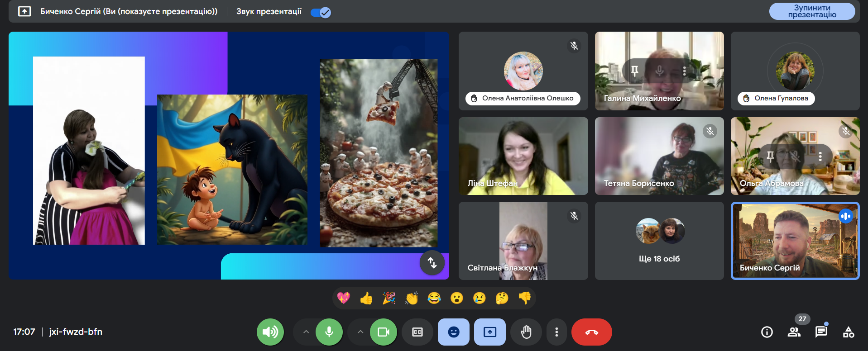Open the Ще 18 осіб tile
The height and width of the screenshot is (351, 868).
(x=659, y=241)
